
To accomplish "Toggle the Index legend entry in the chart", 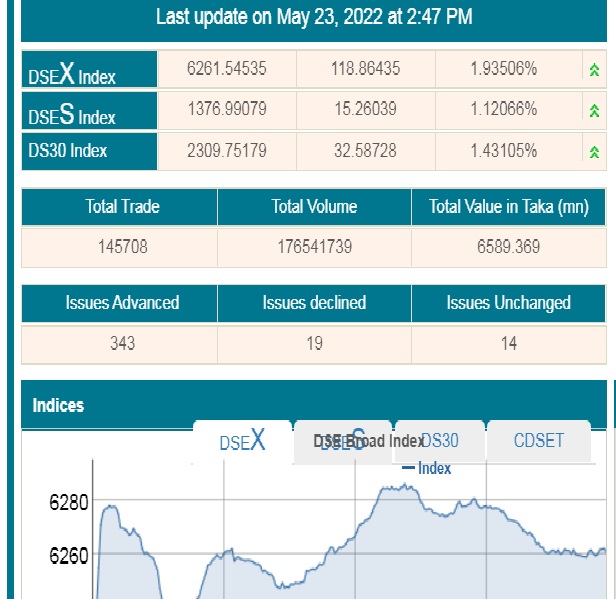I will pos(427,468).
